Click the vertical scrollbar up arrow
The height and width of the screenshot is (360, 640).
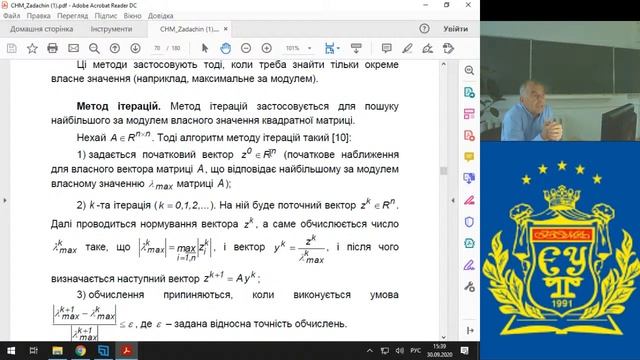tap(444, 64)
